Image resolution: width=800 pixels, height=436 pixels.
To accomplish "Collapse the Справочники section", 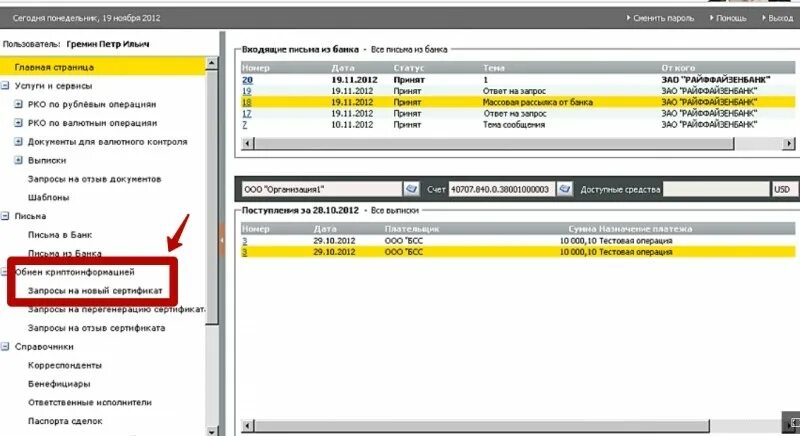I will coord(5,347).
